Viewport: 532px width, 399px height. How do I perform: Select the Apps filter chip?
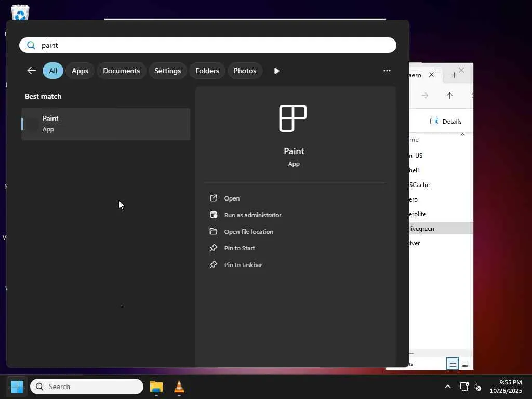click(x=79, y=71)
